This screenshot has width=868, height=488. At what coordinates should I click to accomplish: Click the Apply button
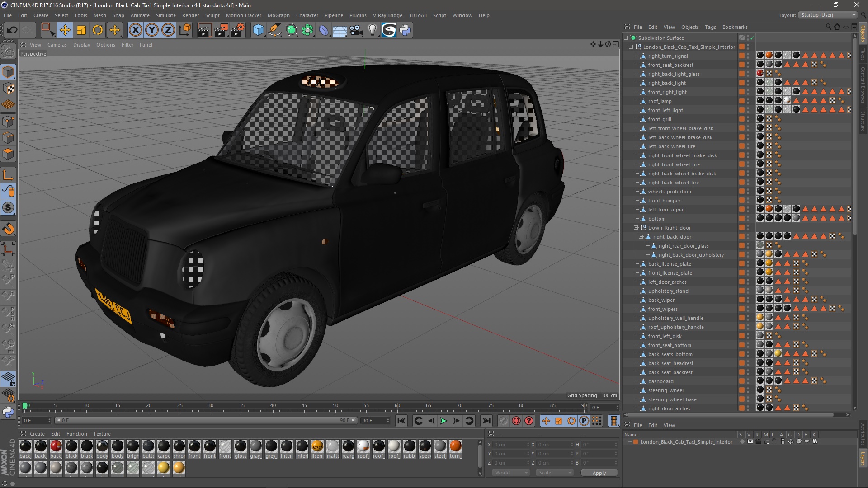599,473
